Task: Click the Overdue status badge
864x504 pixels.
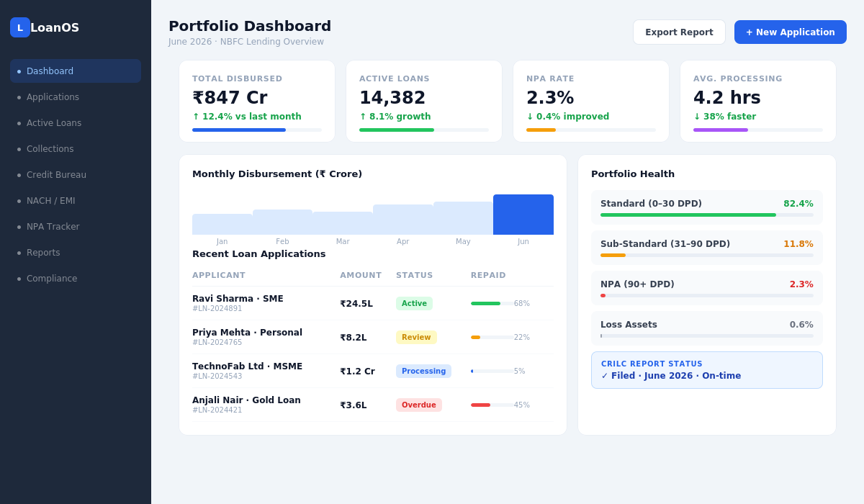Action: (419, 405)
